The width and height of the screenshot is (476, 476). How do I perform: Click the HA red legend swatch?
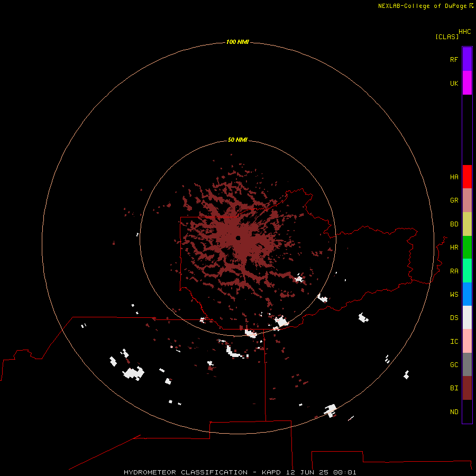tap(467, 177)
